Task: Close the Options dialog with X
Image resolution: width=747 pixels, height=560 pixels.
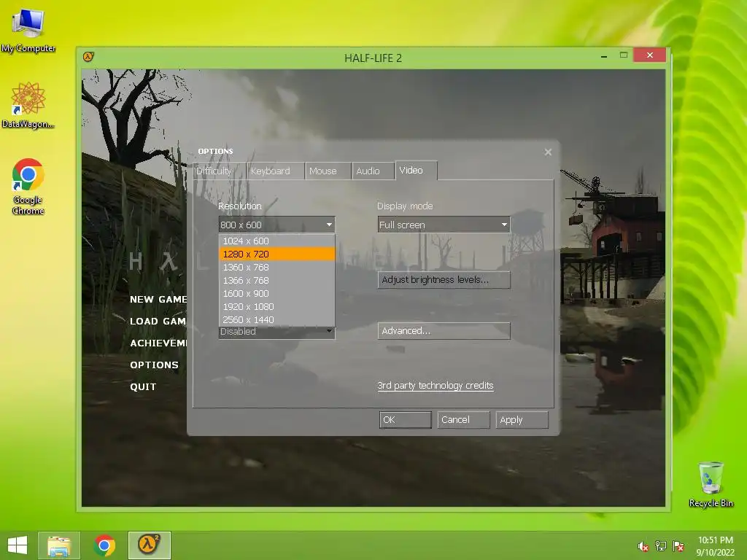Action: (x=548, y=152)
